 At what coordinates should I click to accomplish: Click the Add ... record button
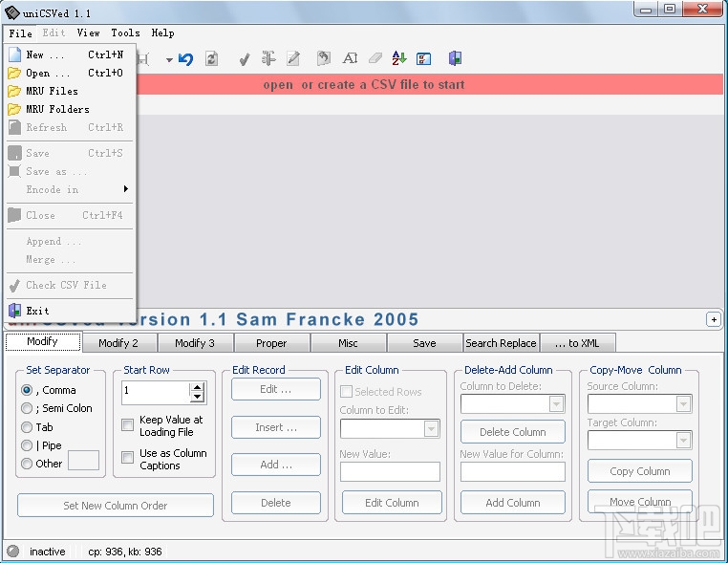pos(276,465)
